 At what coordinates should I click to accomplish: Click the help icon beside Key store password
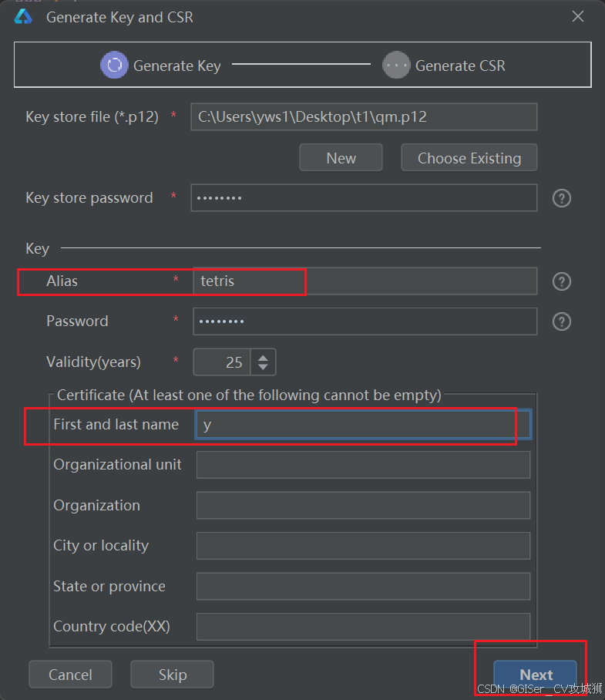pos(561,198)
